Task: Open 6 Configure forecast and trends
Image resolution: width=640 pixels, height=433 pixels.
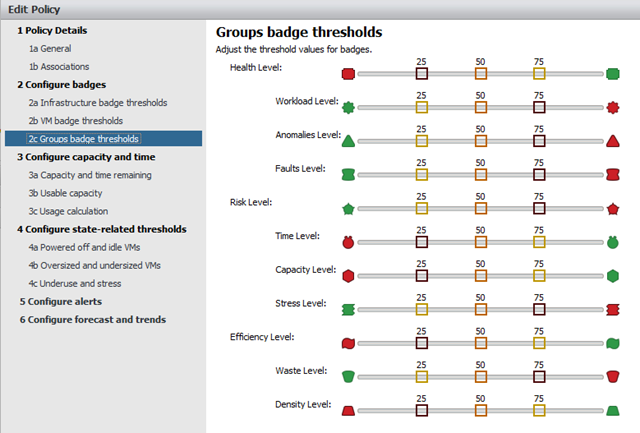Action: [x=91, y=319]
